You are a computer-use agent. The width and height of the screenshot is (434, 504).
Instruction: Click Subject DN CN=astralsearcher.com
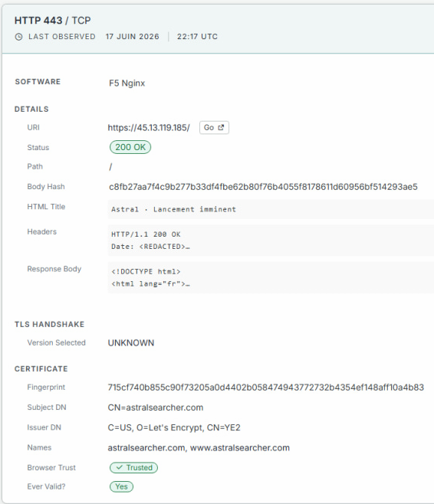156,407
